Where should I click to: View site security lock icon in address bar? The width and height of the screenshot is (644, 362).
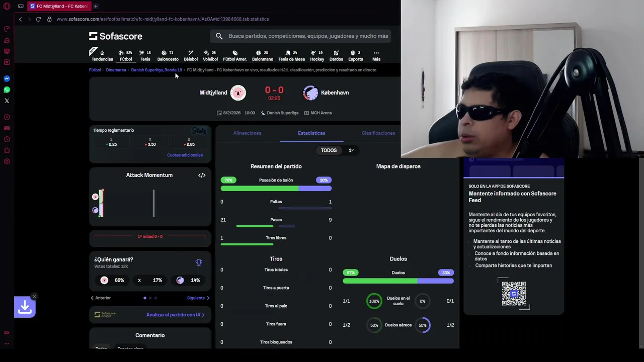tap(49, 19)
